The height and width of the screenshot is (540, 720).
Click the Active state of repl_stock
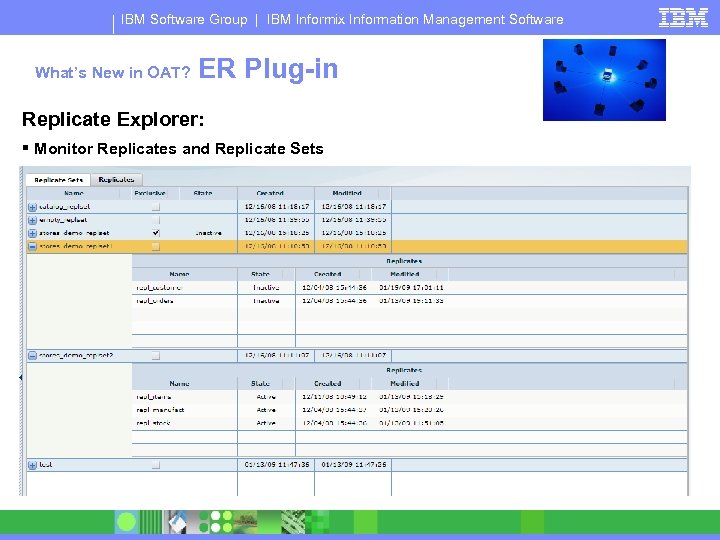[266, 423]
